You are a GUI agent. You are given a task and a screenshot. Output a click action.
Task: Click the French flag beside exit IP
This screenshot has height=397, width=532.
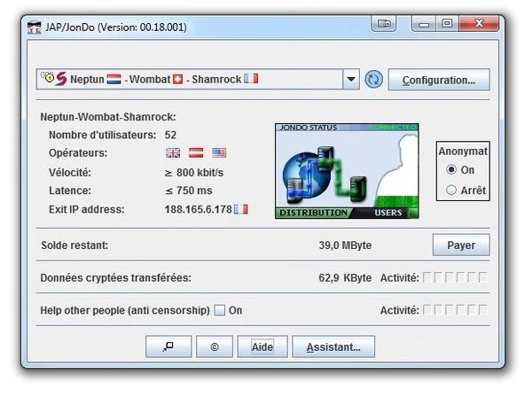click(241, 209)
